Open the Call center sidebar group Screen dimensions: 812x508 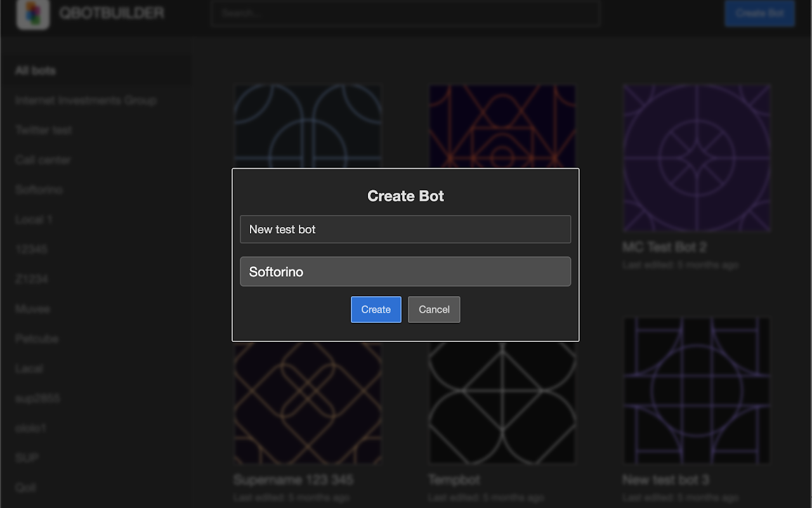(x=43, y=160)
